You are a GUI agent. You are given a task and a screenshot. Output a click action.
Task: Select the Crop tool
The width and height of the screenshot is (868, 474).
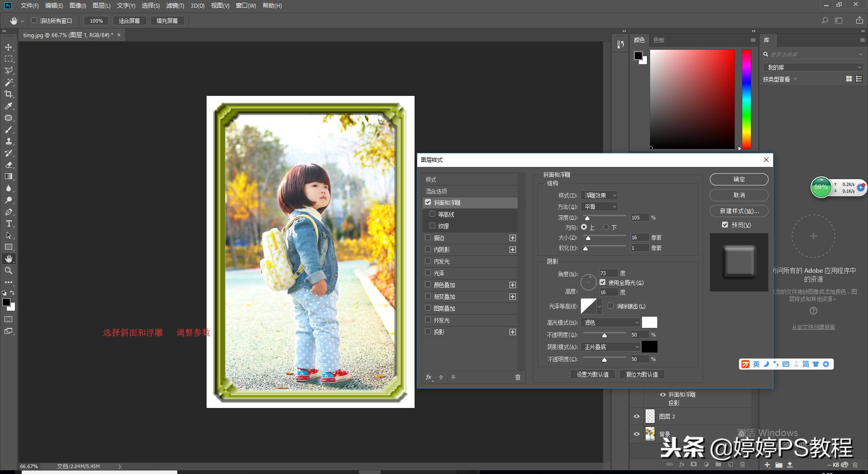[x=9, y=94]
